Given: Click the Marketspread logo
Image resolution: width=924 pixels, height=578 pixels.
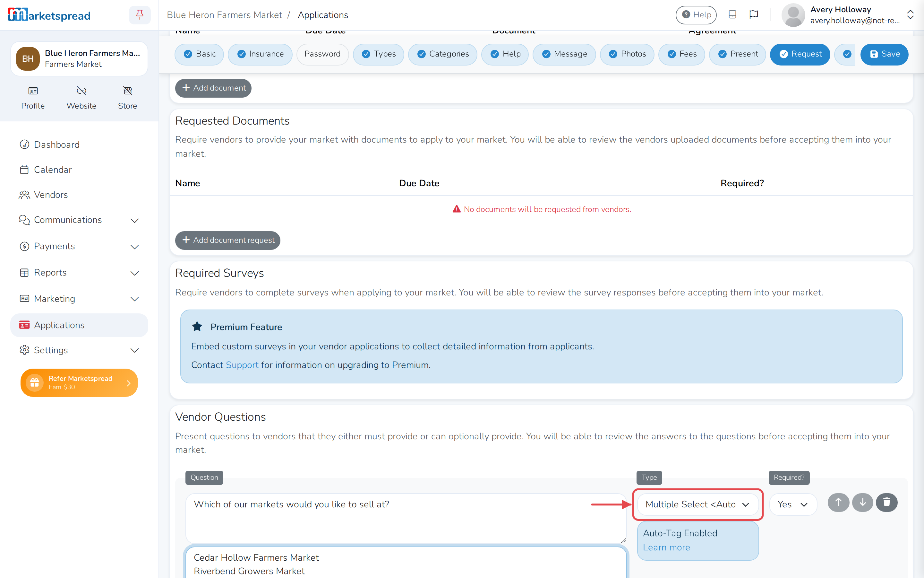Looking at the screenshot, I should point(49,15).
